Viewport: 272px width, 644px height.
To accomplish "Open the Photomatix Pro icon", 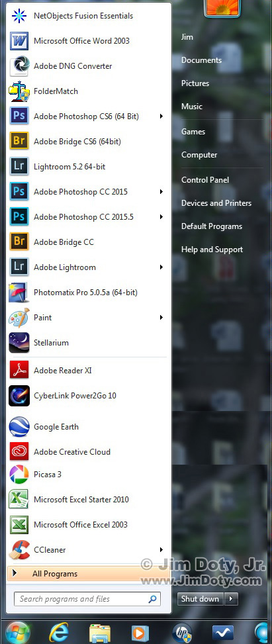I will (x=19, y=293).
